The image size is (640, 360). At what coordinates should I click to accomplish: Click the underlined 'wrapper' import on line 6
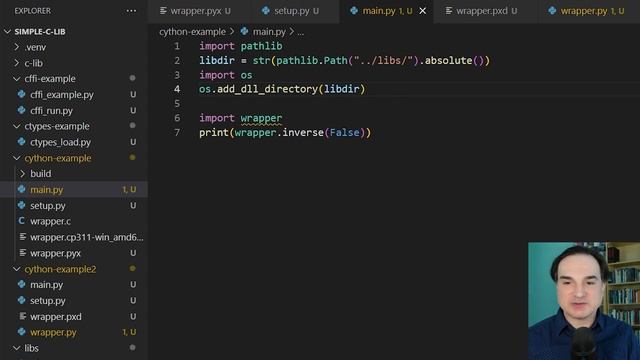tap(261, 118)
